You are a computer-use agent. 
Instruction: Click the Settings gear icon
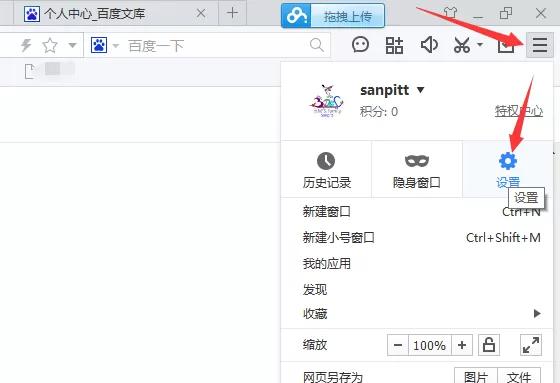pyautogui.click(x=508, y=161)
